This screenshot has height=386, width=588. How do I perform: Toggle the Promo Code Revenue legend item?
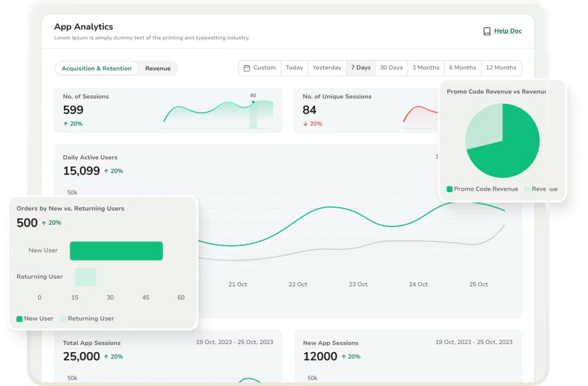coord(482,189)
